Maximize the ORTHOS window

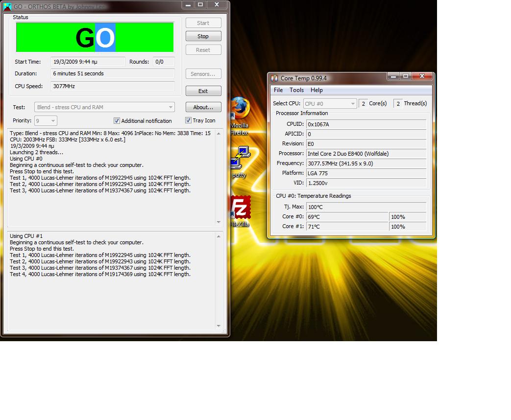point(200,4)
